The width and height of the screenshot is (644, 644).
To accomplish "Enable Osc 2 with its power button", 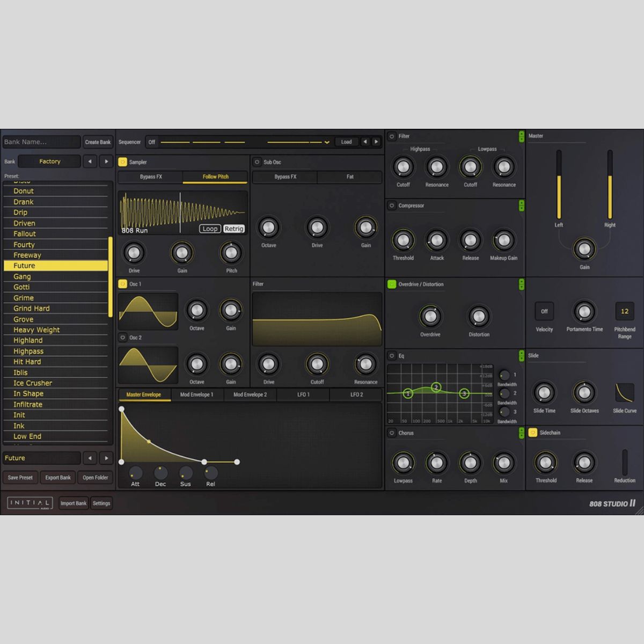I will point(122,338).
